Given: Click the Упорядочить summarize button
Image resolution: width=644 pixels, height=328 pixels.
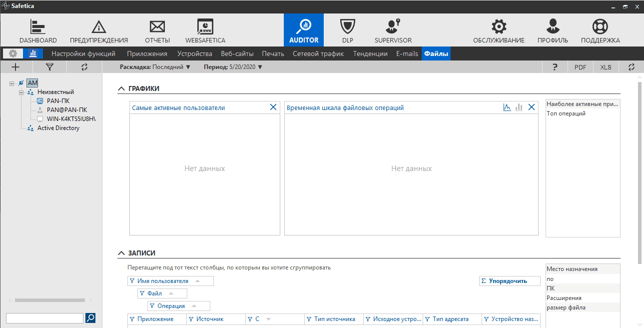Looking at the screenshot, I should point(510,281).
